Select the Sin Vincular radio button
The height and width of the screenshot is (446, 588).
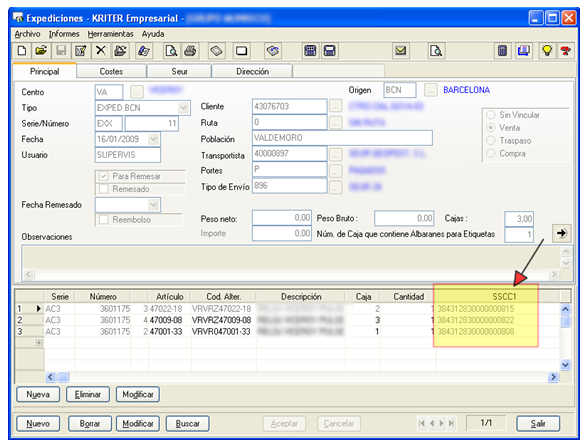coord(490,115)
